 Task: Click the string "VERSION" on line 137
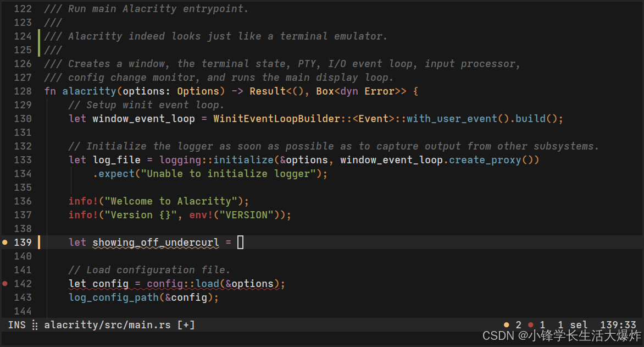pos(247,215)
